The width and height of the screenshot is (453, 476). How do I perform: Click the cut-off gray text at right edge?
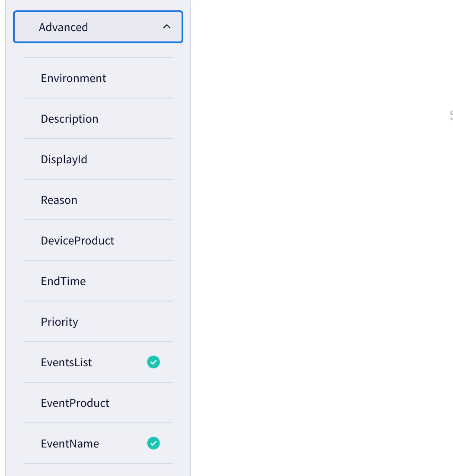(451, 115)
